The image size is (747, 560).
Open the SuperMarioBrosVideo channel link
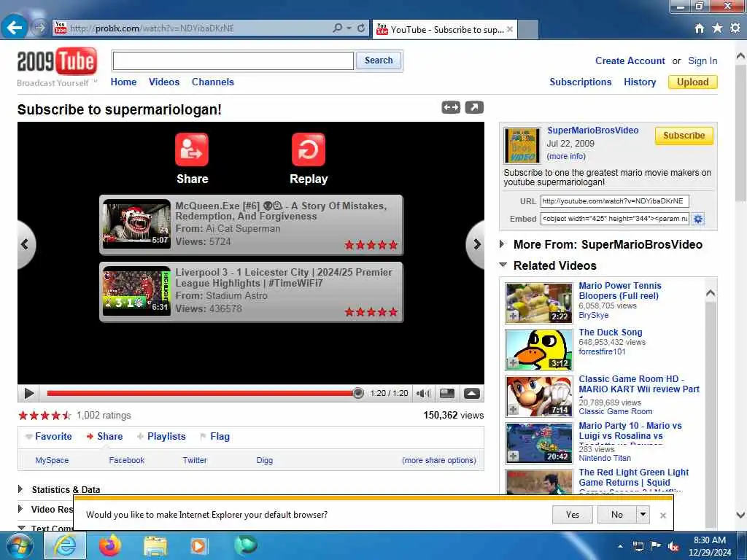pos(592,130)
